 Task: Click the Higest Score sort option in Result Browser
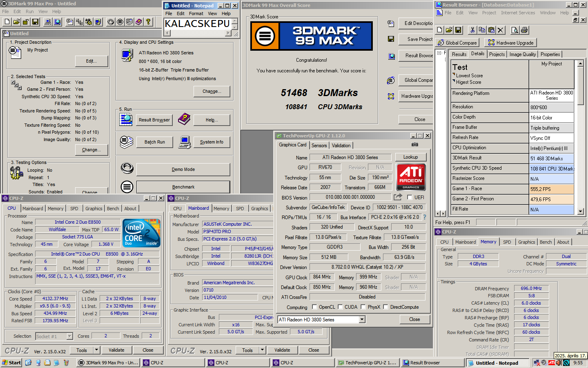tap(468, 82)
